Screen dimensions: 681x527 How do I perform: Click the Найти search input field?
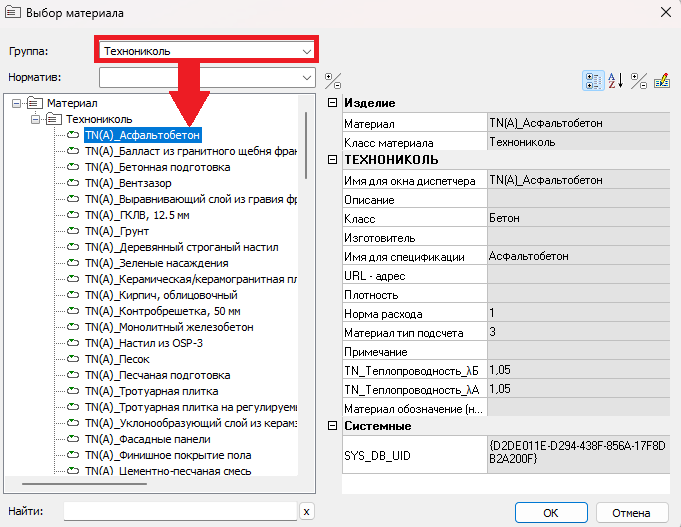pos(180,512)
